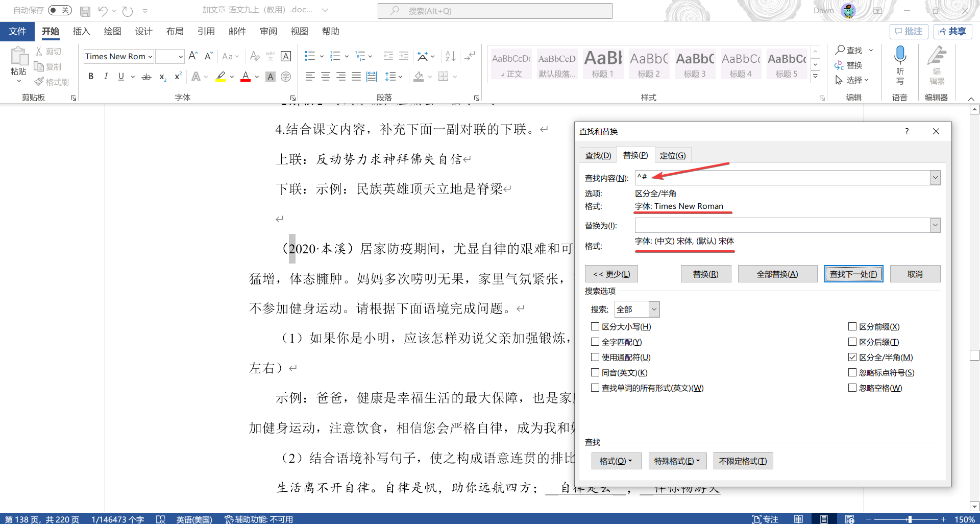Click the zoom slider handle in status bar
Viewport: 980px width, 524px height.
click(x=910, y=519)
